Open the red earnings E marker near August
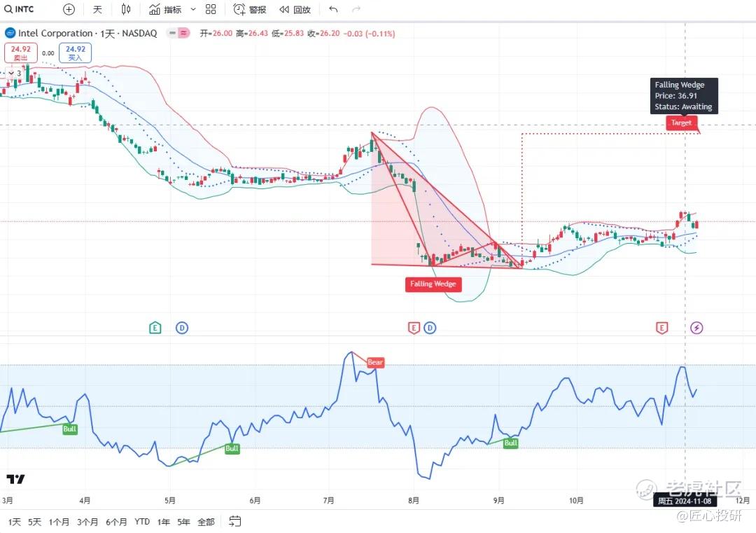The width and height of the screenshot is (756, 533). click(414, 328)
